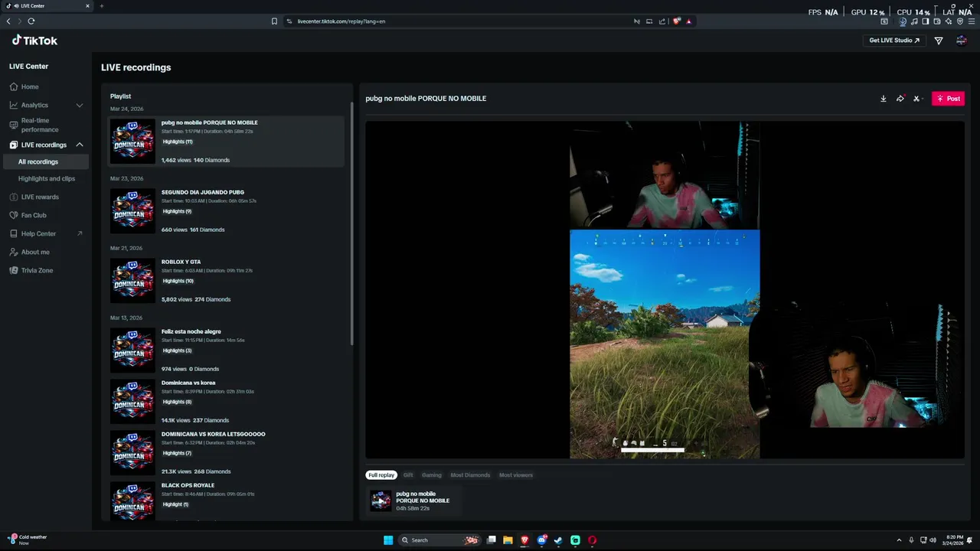Click Highlights (8) badge
The width and height of the screenshot is (980, 551).
click(x=177, y=402)
